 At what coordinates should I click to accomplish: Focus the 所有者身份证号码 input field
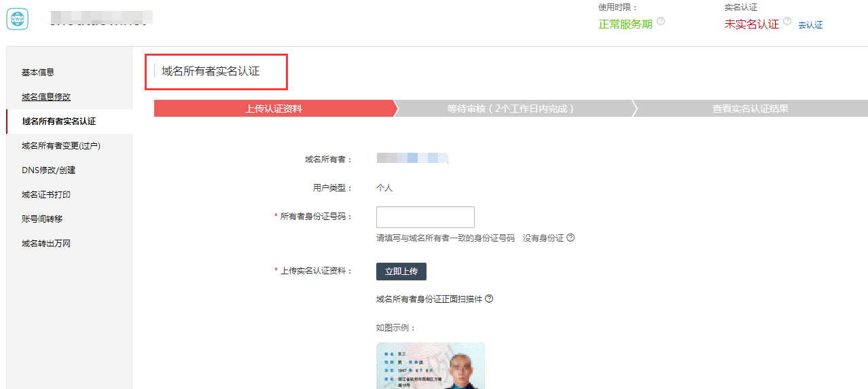[425, 217]
